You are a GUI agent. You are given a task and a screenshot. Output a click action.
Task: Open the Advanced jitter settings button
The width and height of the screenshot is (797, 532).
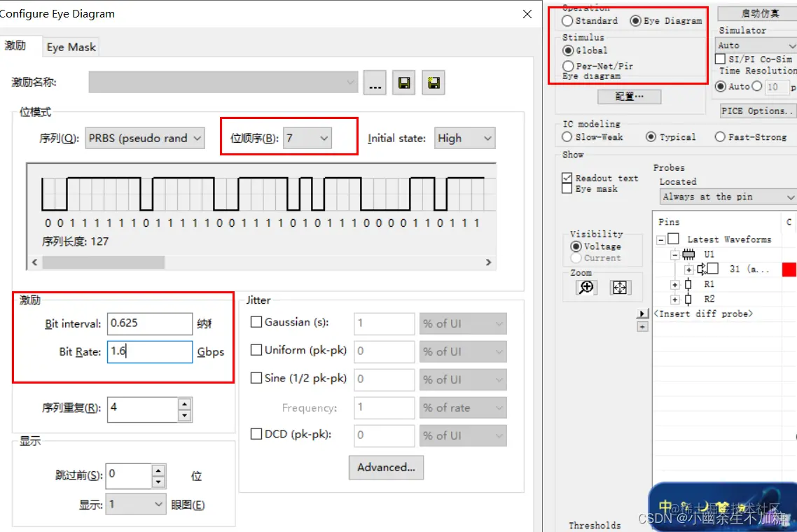tap(386, 468)
